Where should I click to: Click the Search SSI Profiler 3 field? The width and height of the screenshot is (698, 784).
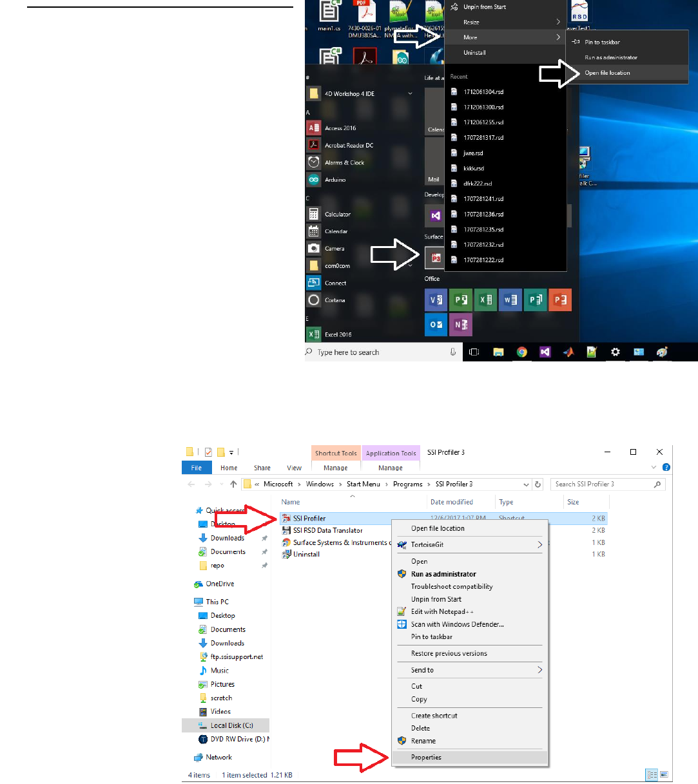608,484
